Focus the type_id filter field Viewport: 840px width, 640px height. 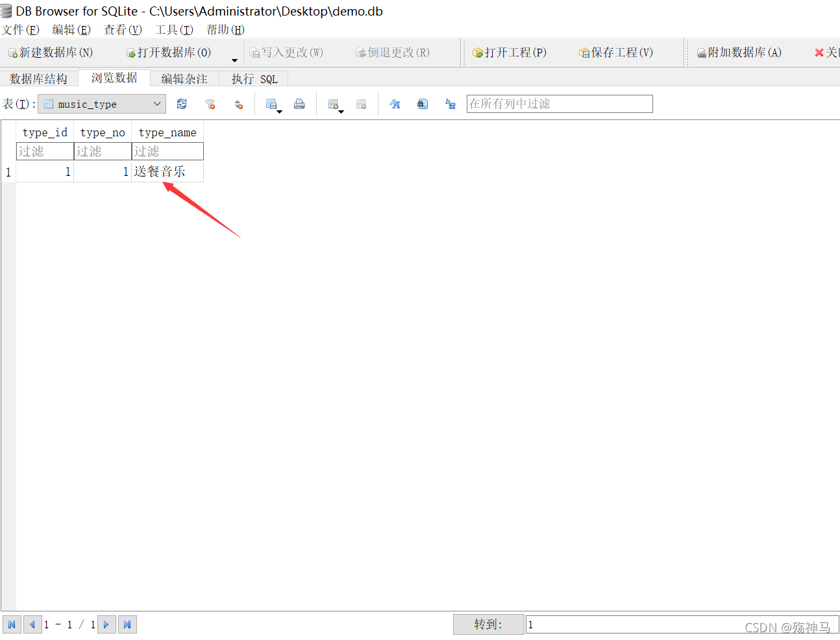pyautogui.click(x=45, y=151)
